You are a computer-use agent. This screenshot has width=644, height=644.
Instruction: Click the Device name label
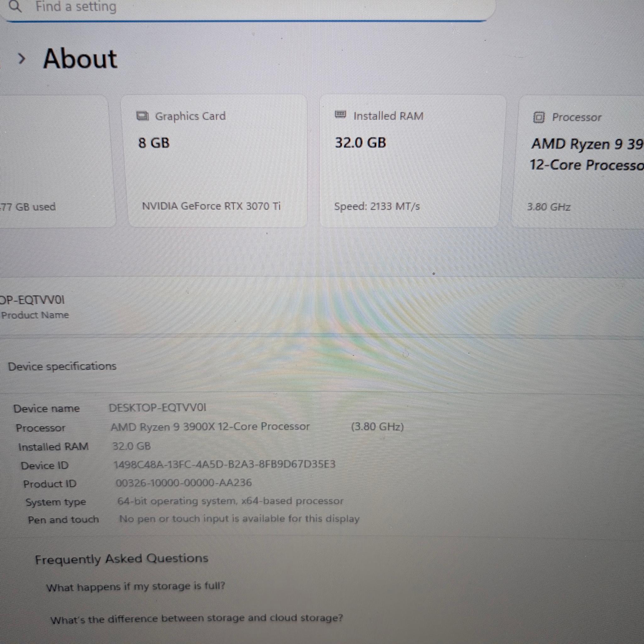(46, 408)
